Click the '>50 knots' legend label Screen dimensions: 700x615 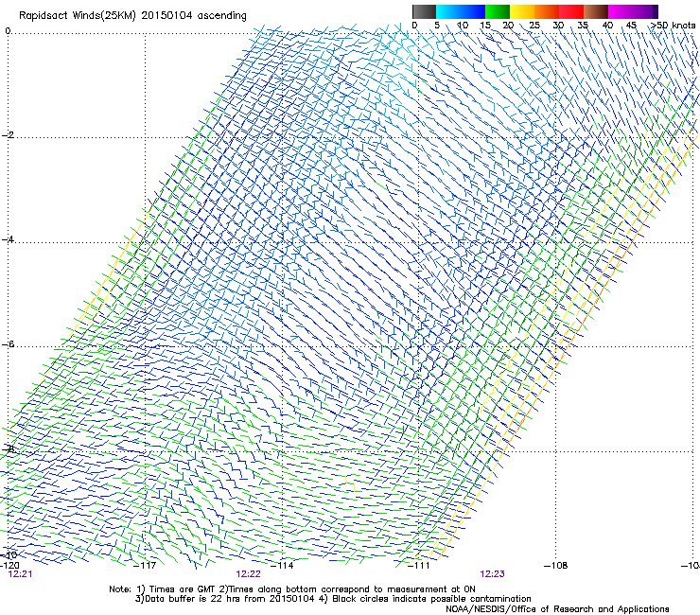coord(673,26)
